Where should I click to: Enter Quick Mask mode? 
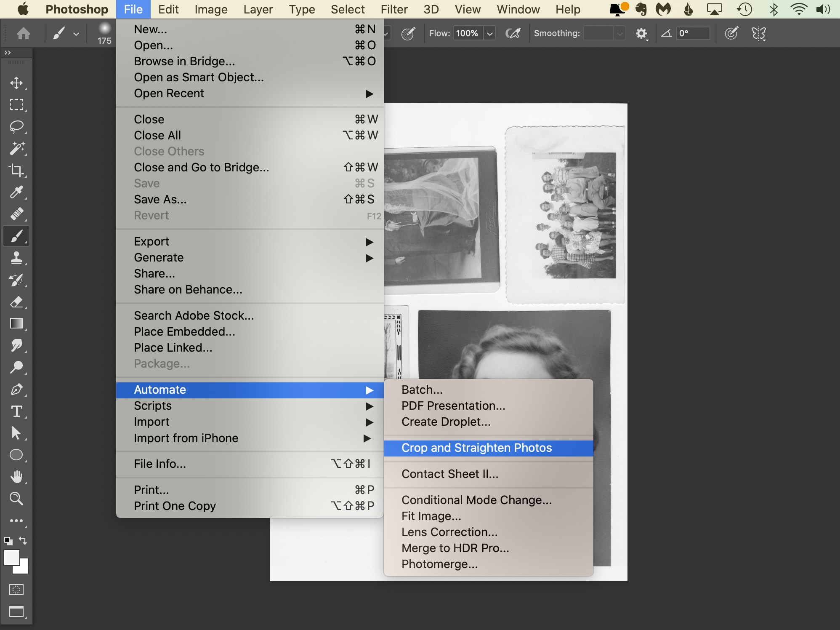17,590
